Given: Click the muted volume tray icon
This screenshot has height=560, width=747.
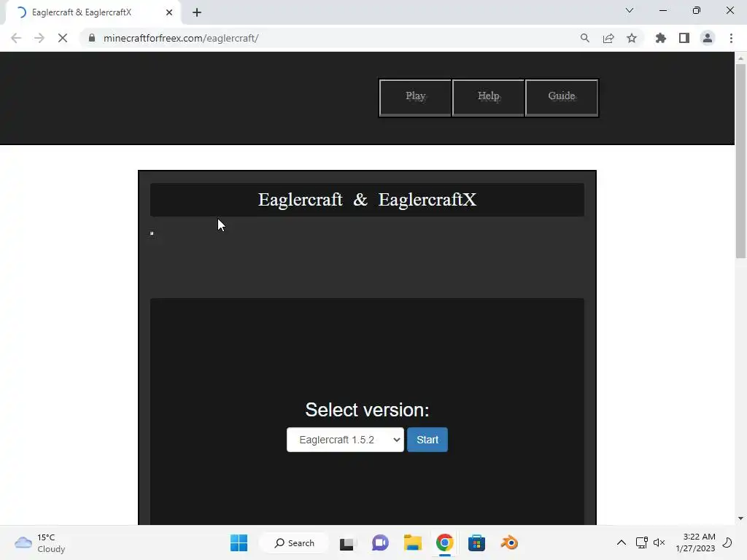Looking at the screenshot, I should pyautogui.click(x=659, y=542).
